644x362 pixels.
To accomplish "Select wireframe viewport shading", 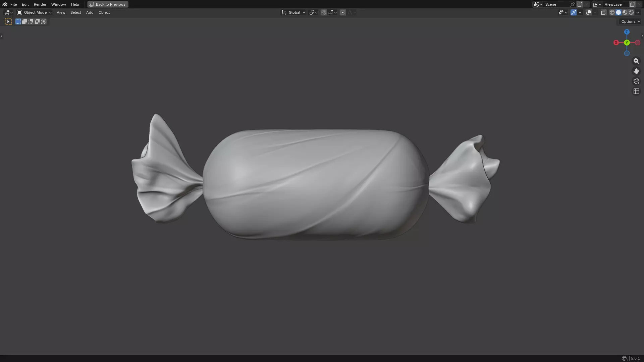I will point(612,12).
